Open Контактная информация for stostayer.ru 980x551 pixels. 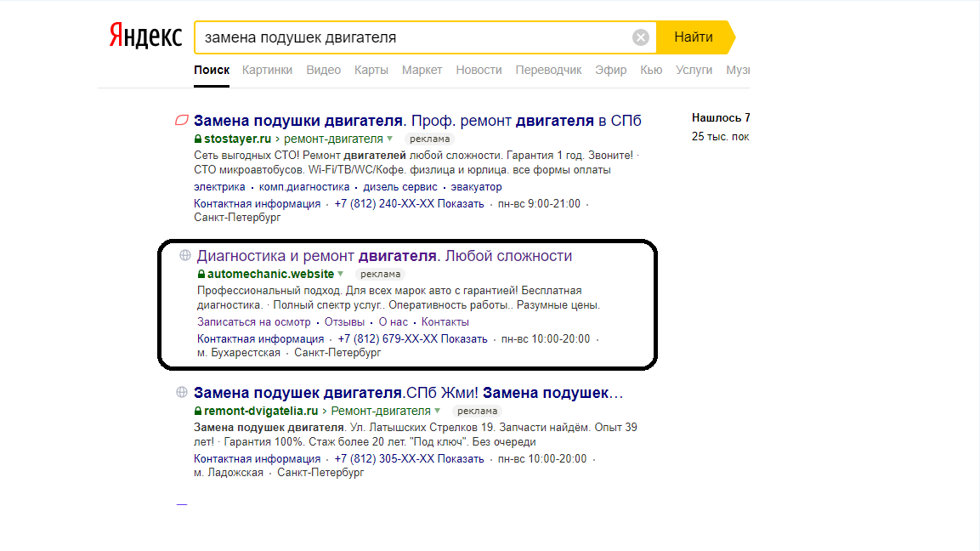click(x=257, y=204)
